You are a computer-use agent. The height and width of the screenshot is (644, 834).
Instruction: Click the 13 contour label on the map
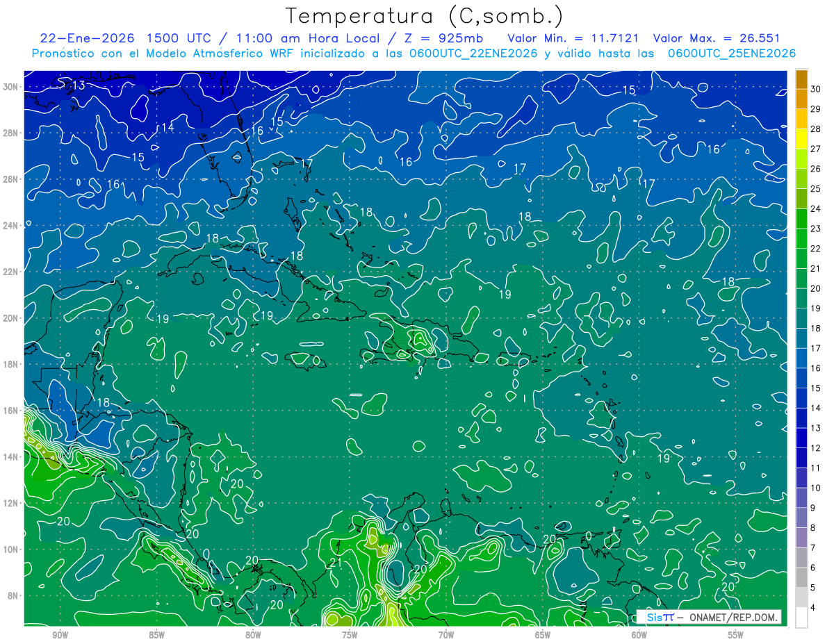pyautogui.click(x=78, y=85)
